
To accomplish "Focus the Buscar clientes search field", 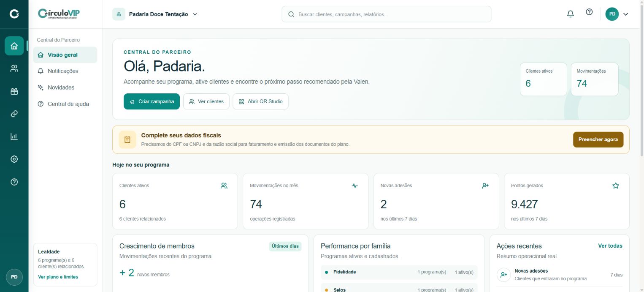I will pyautogui.click(x=387, y=14).
